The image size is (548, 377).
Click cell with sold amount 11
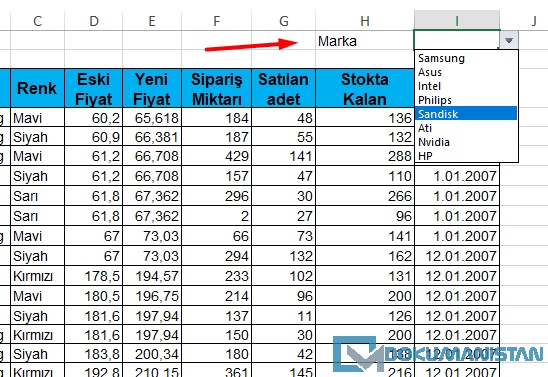tap(283, 316)
